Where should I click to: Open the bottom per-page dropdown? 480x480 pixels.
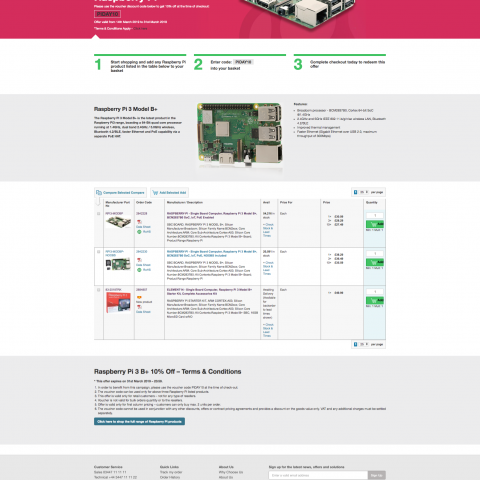tap(364, 344)
